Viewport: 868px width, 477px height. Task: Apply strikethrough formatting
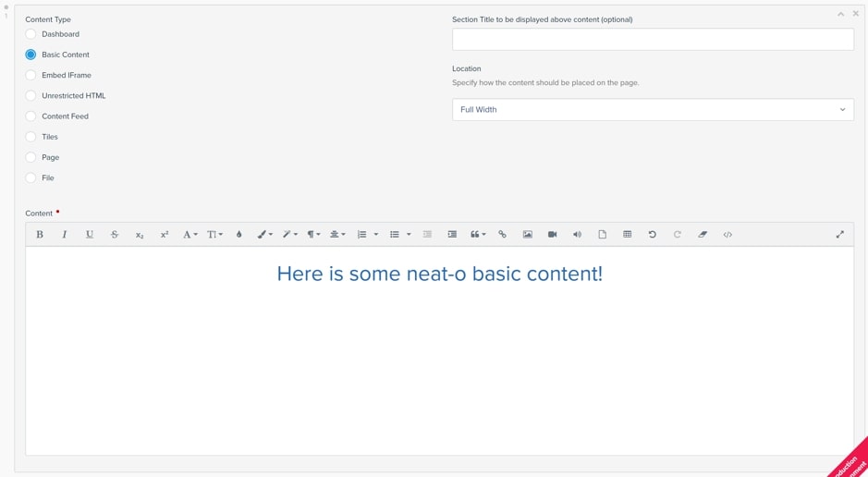pyautogui.click(x=115, y=235)
